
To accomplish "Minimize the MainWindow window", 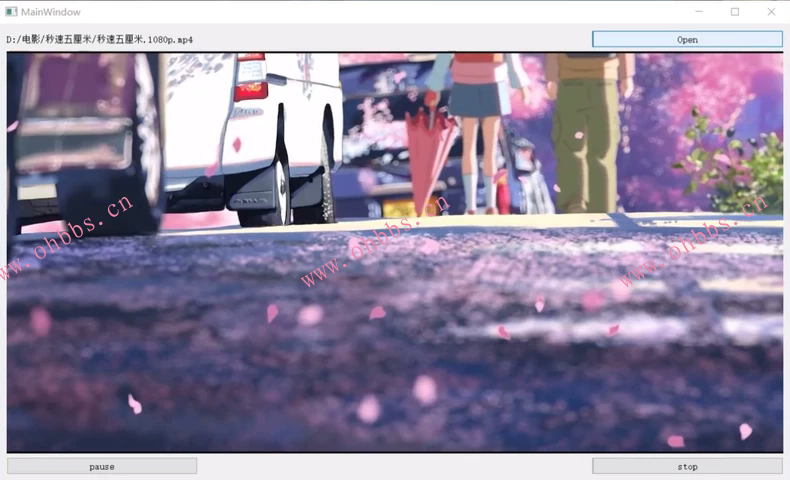I will (x=697, y=11).
